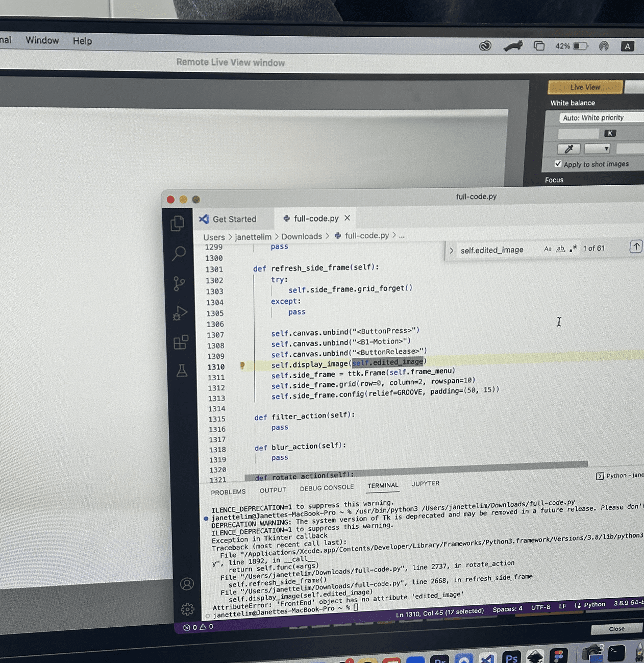Open the DEBUG CONSOLE panel tab
The width and height of the screenshot is (644, 663).
(x=327, y=488)
